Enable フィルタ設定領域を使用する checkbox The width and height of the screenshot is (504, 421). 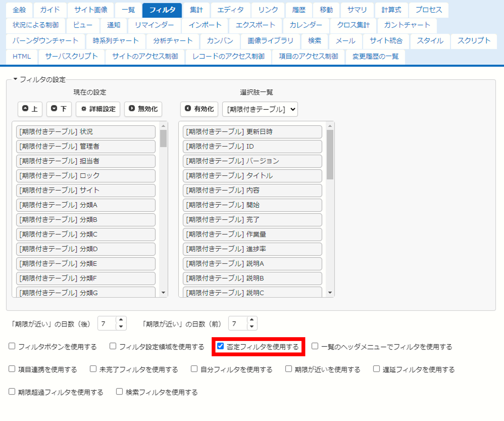tap(113, 346)
